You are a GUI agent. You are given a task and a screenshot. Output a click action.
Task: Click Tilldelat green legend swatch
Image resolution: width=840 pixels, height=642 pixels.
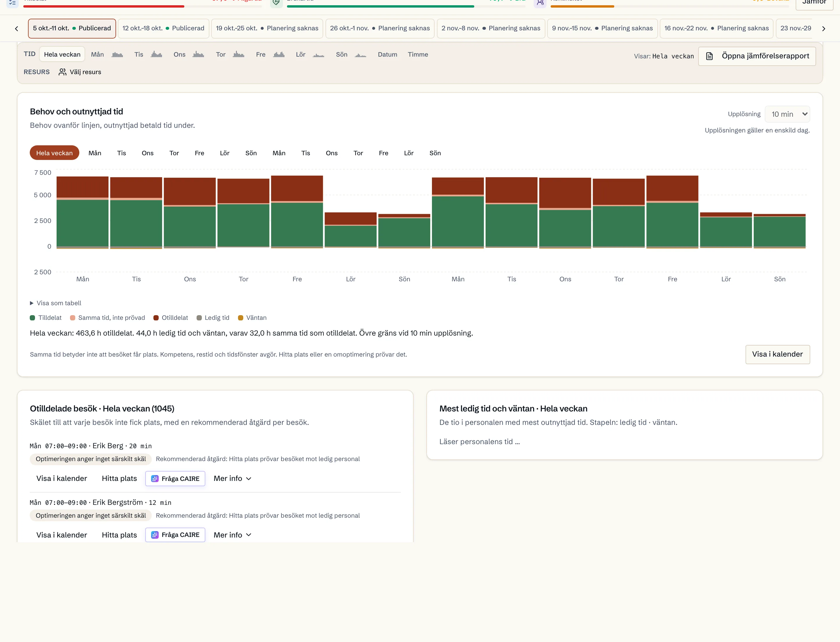point(32,318)
